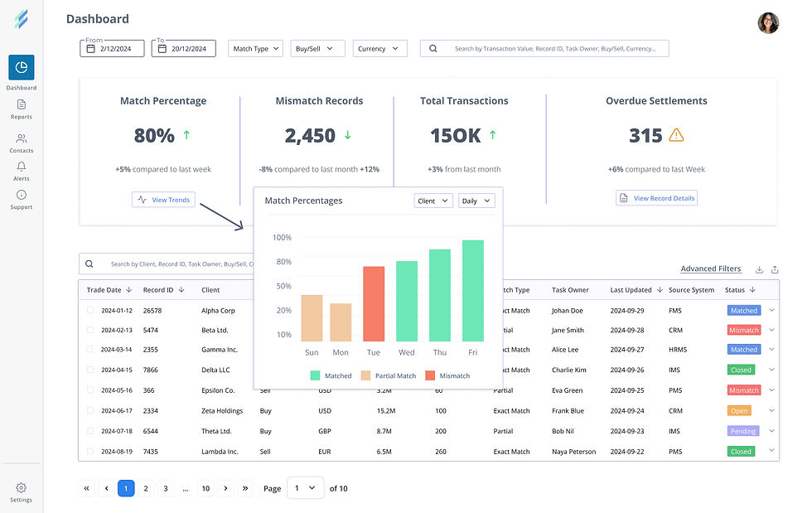Open the Match Type filter dropdown

[255, 48]
